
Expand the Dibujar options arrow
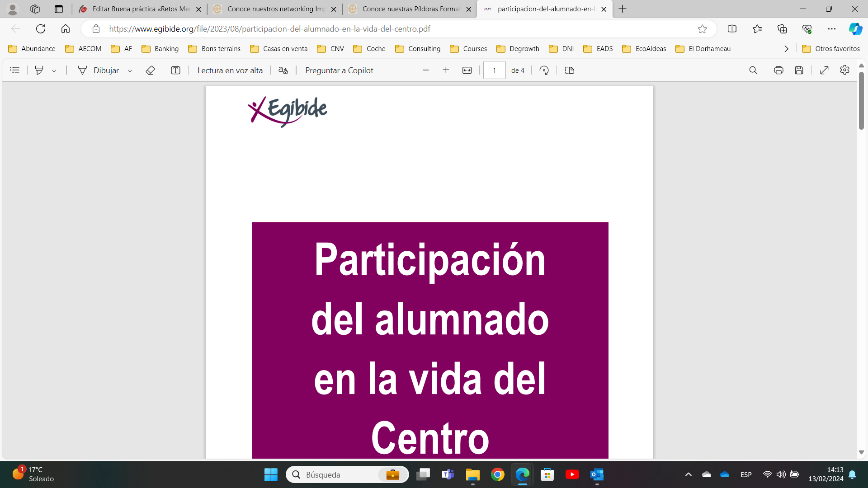(130, 70)
